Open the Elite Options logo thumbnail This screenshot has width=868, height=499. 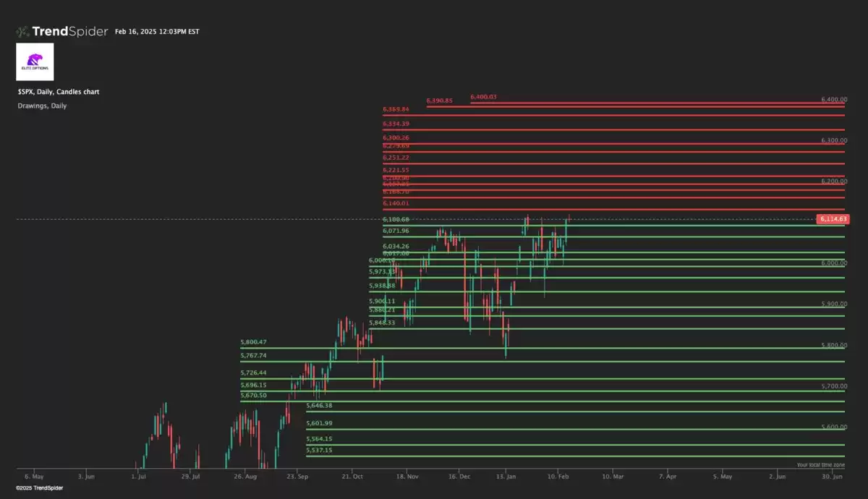tap(35, 61)
